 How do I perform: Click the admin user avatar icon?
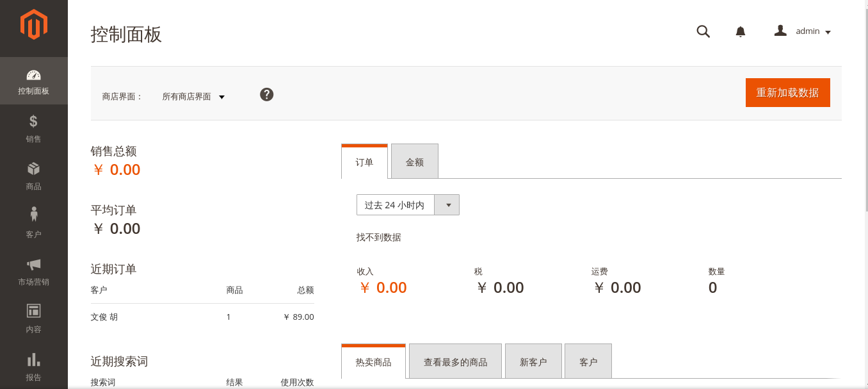click(x=780, y=31)
